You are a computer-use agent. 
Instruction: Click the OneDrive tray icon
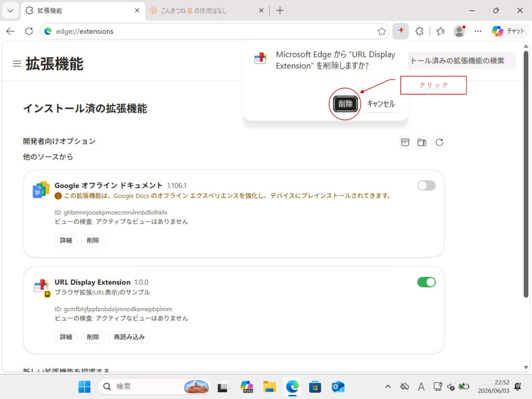404,387
